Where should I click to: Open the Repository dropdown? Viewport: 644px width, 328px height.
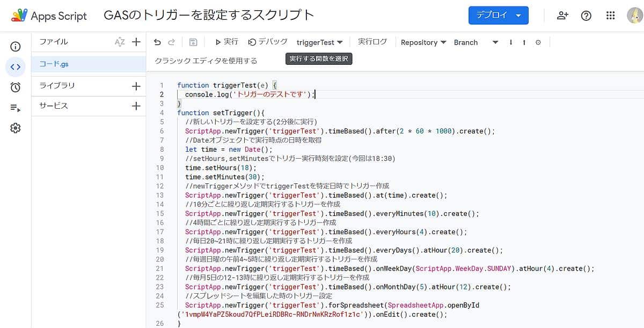tap(423, 42)
